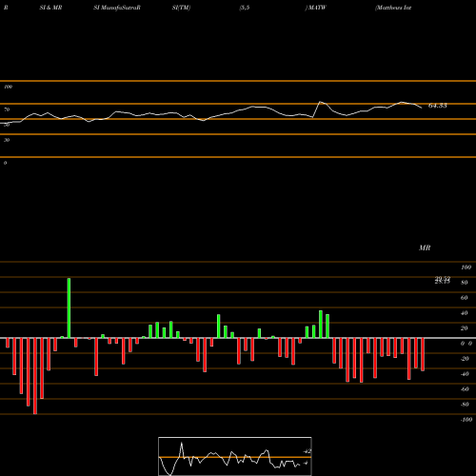
Task: Click the 'SI MunafaSutraR' header text
Action: (x=117, y=8)
